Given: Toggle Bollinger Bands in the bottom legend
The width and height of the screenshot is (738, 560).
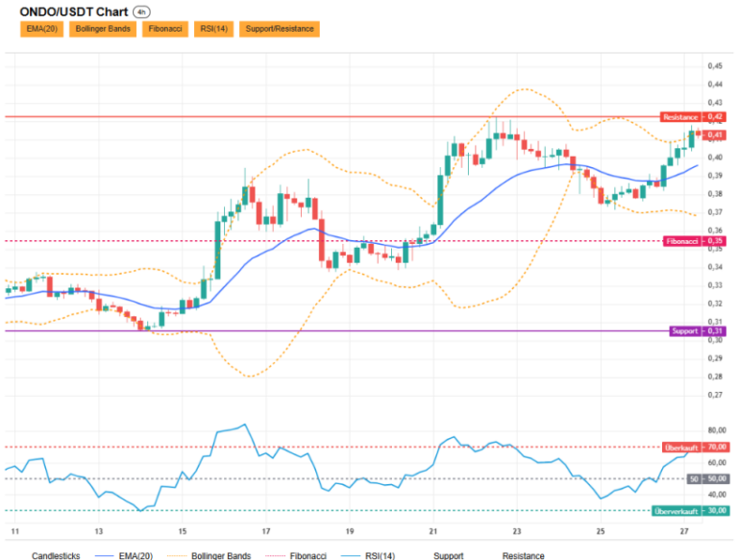Looking at the screenshot, I should point(209,556).
